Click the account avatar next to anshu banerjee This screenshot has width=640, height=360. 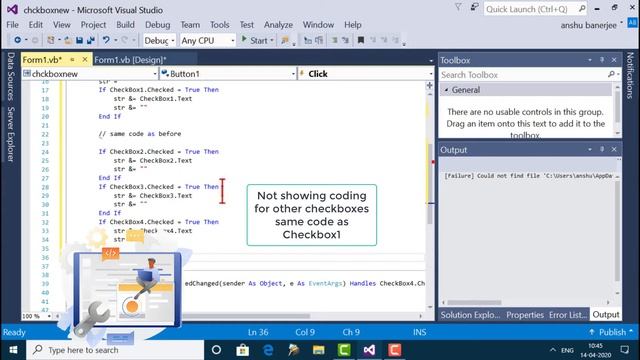coord(632,22)
